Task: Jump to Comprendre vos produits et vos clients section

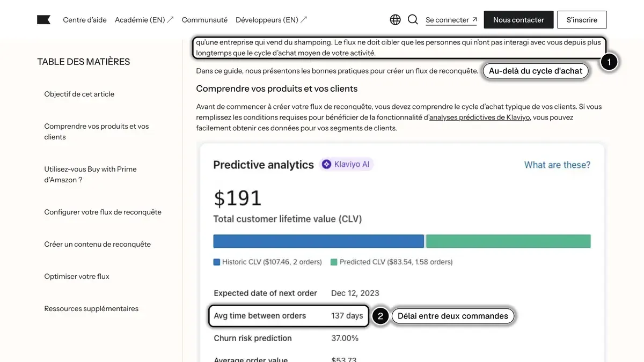Action: [x=97, y=131]
